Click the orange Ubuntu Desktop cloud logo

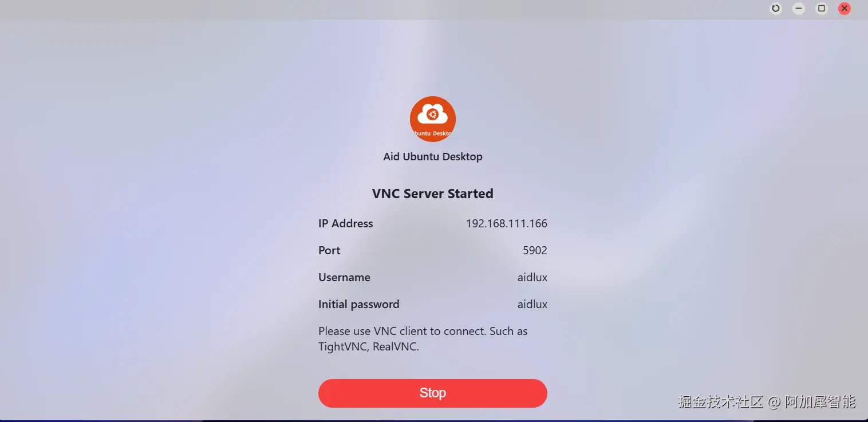(x=433, y=119)
